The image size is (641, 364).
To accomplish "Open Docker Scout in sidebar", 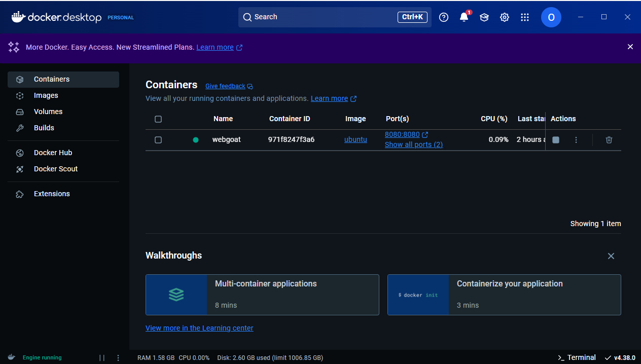I will (63, 169).
